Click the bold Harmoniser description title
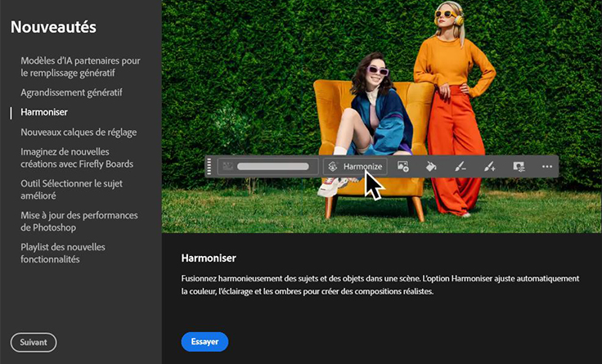This screenshot has width=602, height=364. 209,258
